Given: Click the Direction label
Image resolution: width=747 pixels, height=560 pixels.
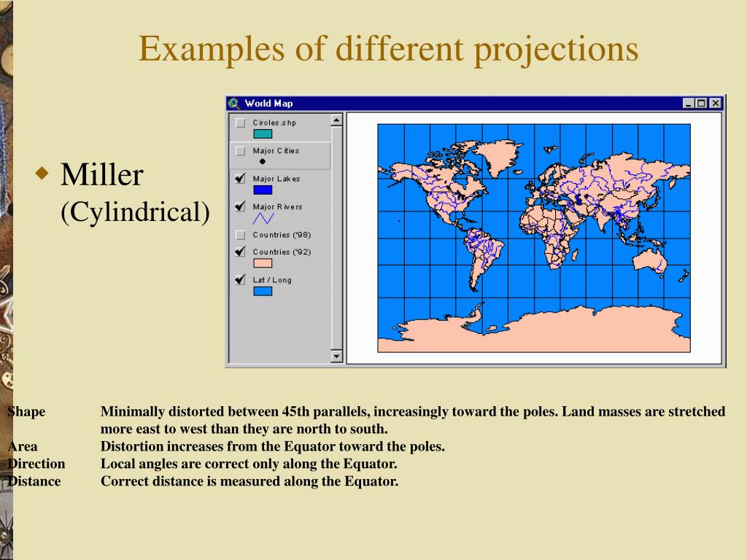Looking at the screenshot, I should (x=36, y=464).
